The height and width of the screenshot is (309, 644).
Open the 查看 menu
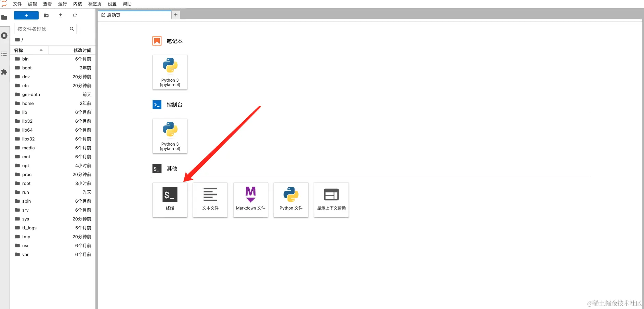coord(48,4)
